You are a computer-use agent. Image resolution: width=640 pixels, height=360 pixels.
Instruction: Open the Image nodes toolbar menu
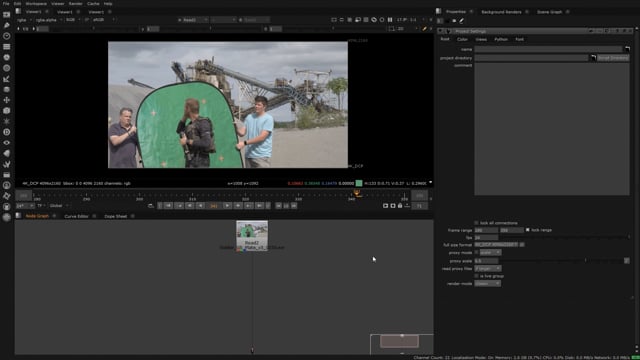[7, 15]
